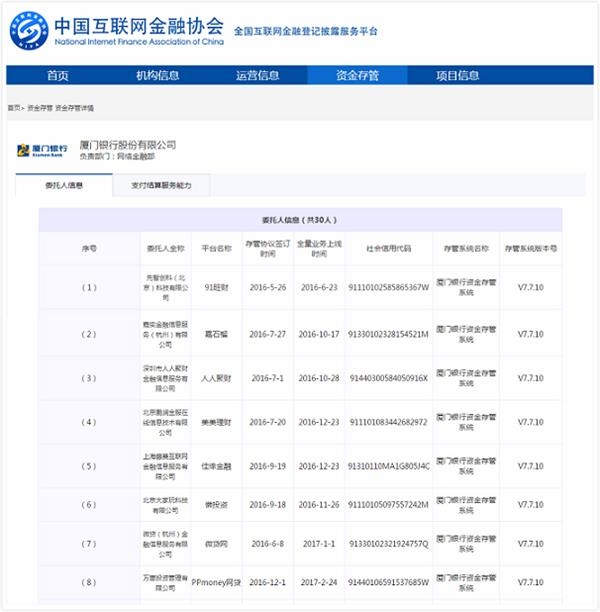Click credit code 91330102328154521M

(388, 334)
